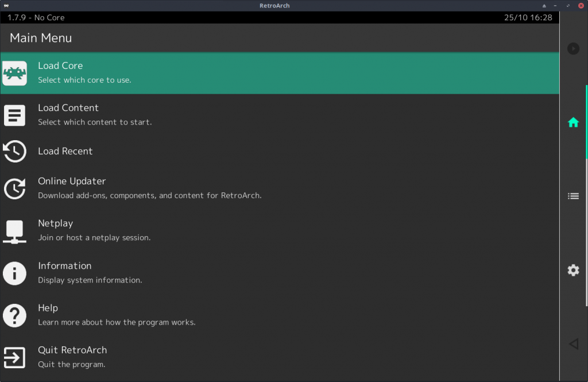Click the Load Core invader icon
The height and width of the screenshot is (382, 588).
(x=14, y=73)
